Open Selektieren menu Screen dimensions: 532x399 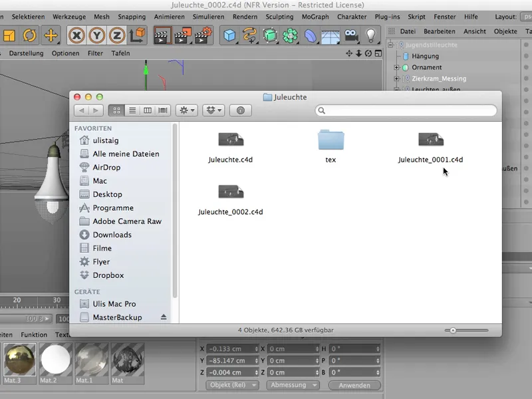[28, 17]
